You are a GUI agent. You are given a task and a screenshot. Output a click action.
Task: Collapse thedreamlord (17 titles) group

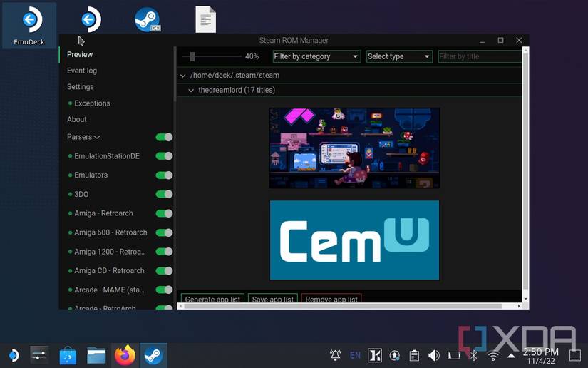click(191, 91)
